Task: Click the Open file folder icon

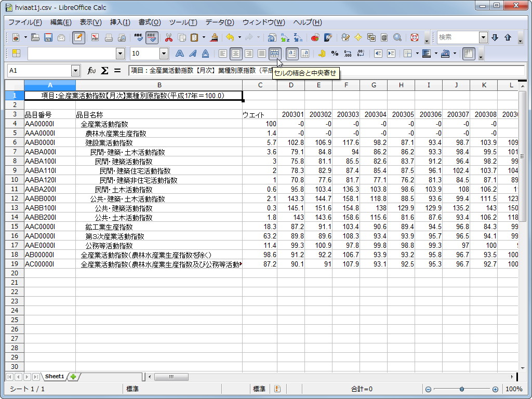Action: coord(35,37)
